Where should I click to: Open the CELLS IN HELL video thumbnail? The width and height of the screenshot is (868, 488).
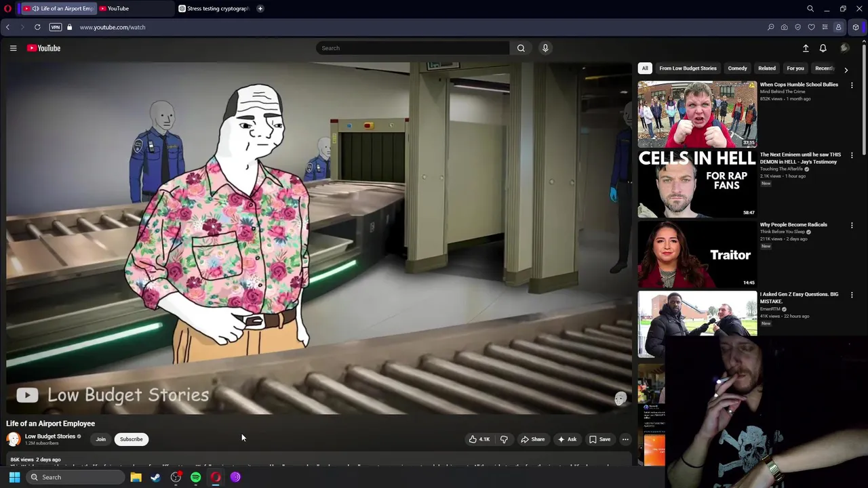coord(697,184)
